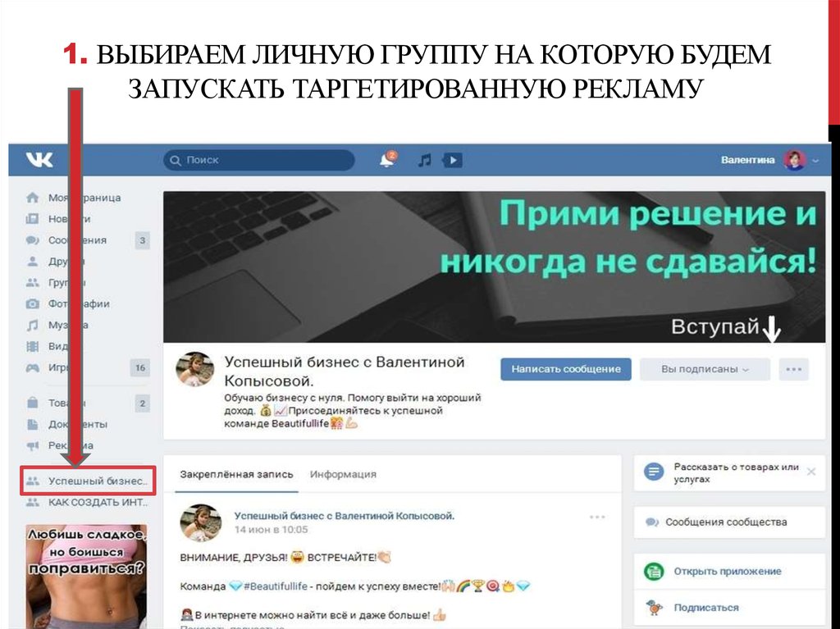Open the group three-dots actions menu
840x629 pixels.
coord(793,369)
